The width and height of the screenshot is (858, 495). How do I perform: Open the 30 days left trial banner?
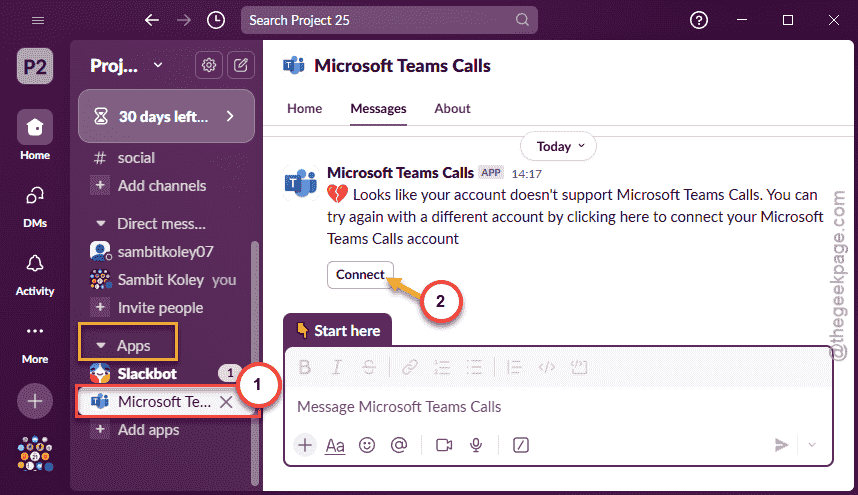[x=166, y=116]
